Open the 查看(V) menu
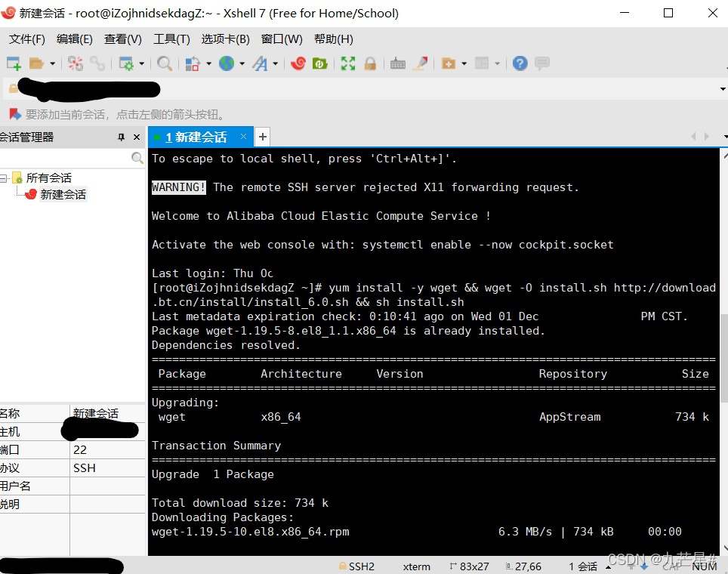Image resolution: width=728 pixels, height=574 pixels. pyautogui.click(x=122, y=39)
